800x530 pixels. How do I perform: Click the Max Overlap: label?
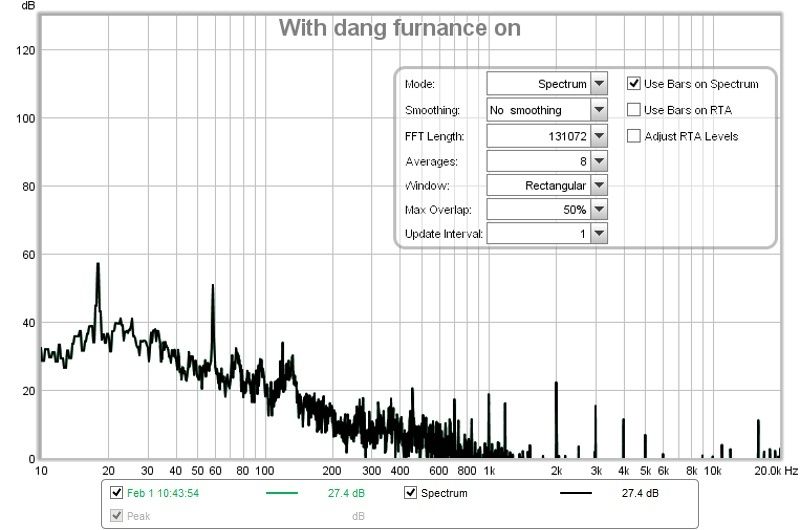(x=438, y=210)
